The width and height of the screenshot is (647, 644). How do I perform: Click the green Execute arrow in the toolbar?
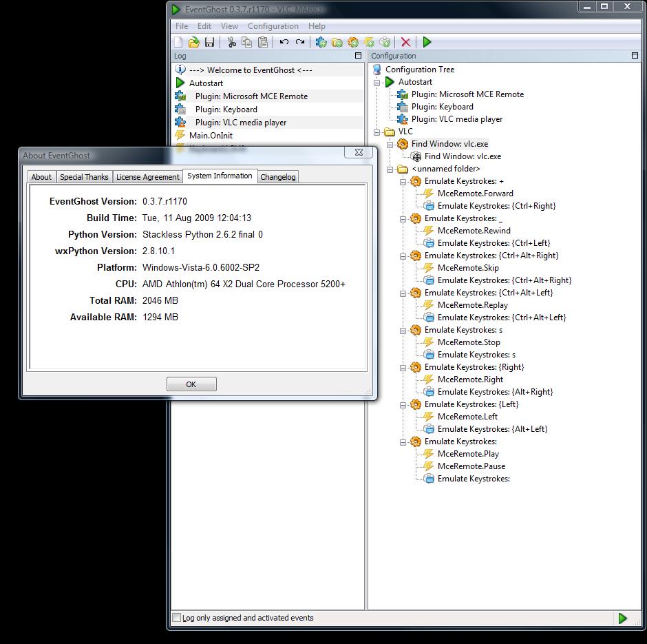(x=427, y=42)
